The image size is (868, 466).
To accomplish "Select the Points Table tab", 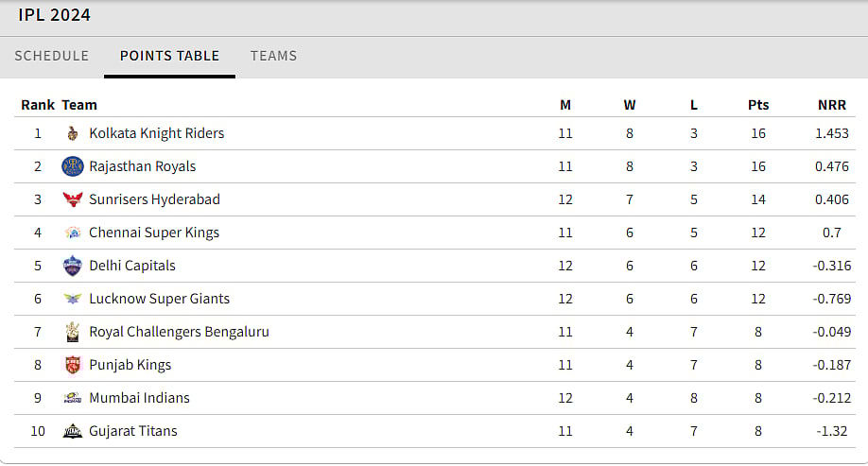I will click(x=169, y=56).
